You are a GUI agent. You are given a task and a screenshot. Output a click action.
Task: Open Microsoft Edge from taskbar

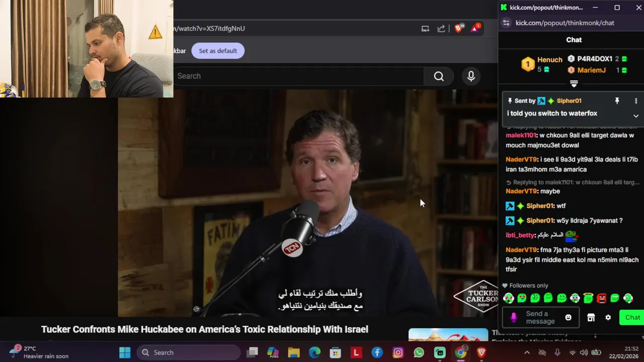pyautogui.click(x=314, y=352)
